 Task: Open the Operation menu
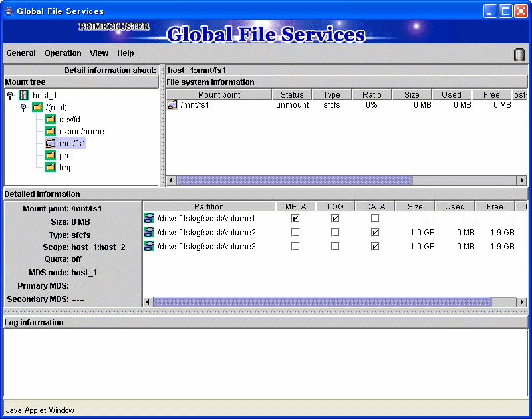pyautogui.click(x=63, y=53)
